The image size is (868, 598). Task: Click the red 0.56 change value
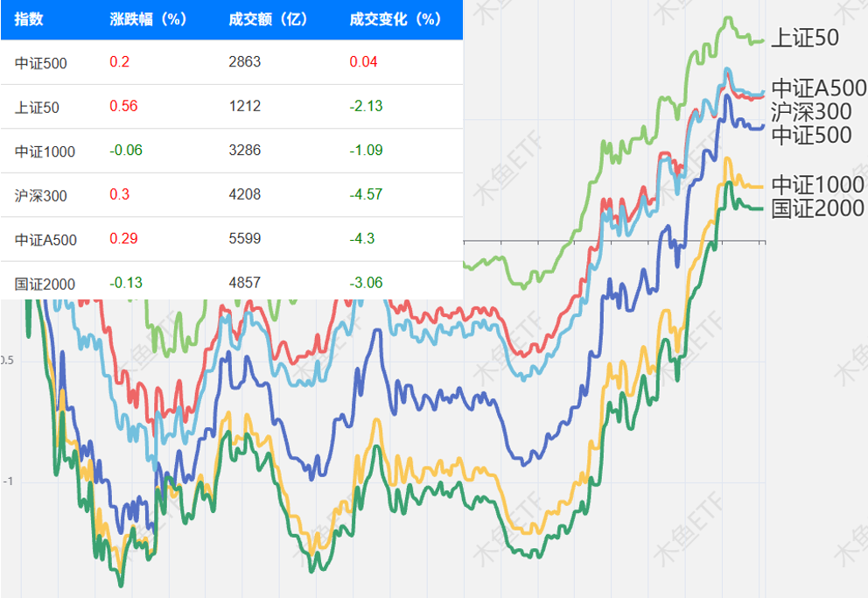click(x=123, y=106)
